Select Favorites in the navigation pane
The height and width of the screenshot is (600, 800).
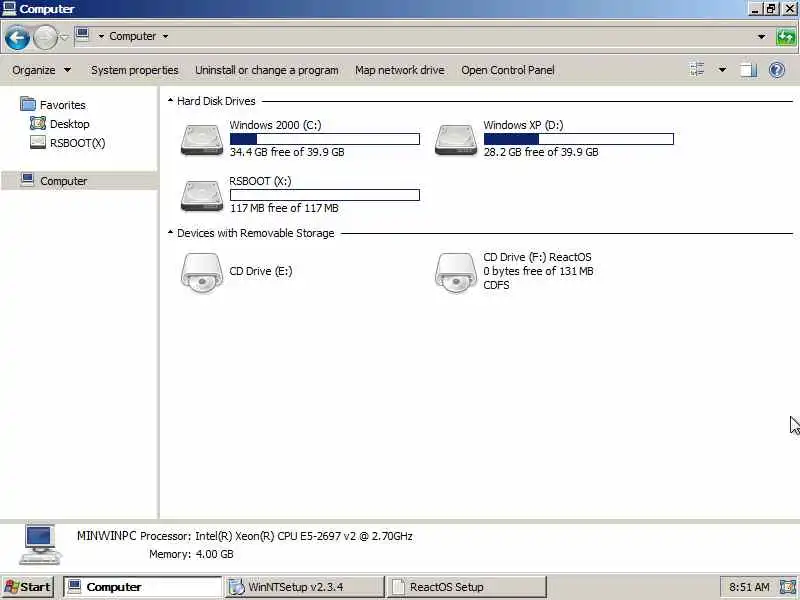(53, 105)
